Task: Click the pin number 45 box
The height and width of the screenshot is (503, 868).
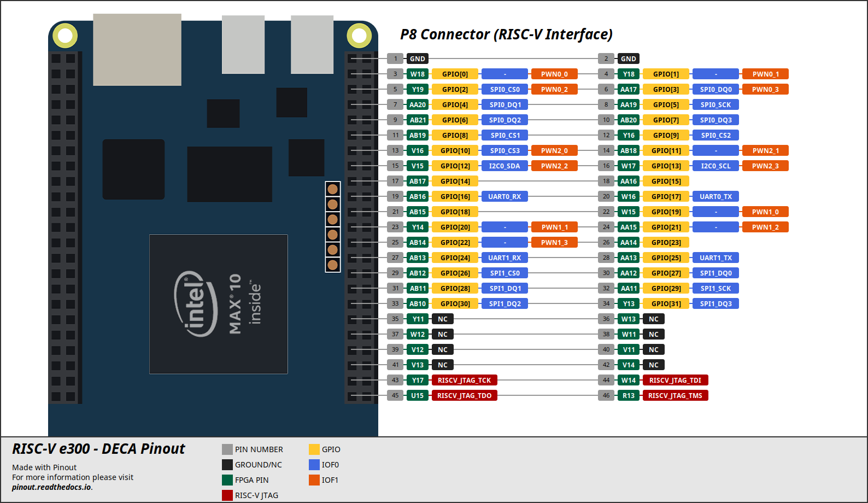Action: point(395,395)
